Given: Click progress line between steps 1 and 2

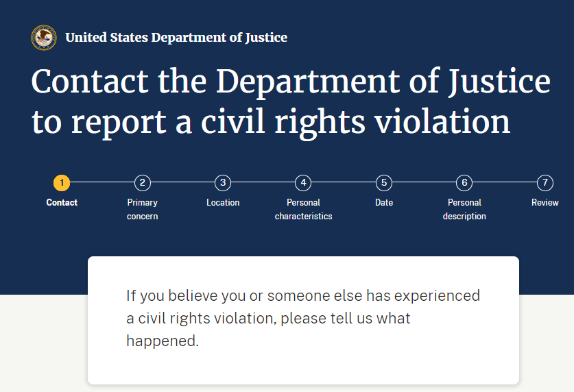Looking at the screenshot, I should pos(102,182).
